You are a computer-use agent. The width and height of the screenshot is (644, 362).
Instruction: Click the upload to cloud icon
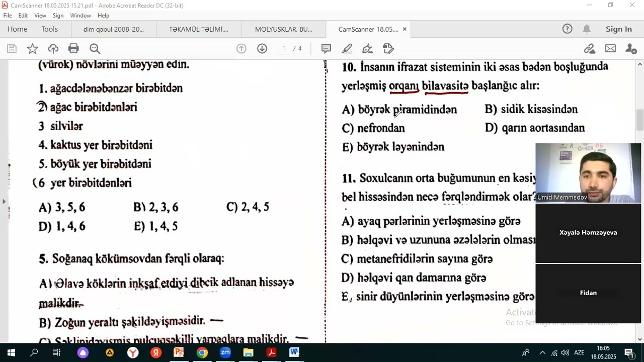(53, 49)
